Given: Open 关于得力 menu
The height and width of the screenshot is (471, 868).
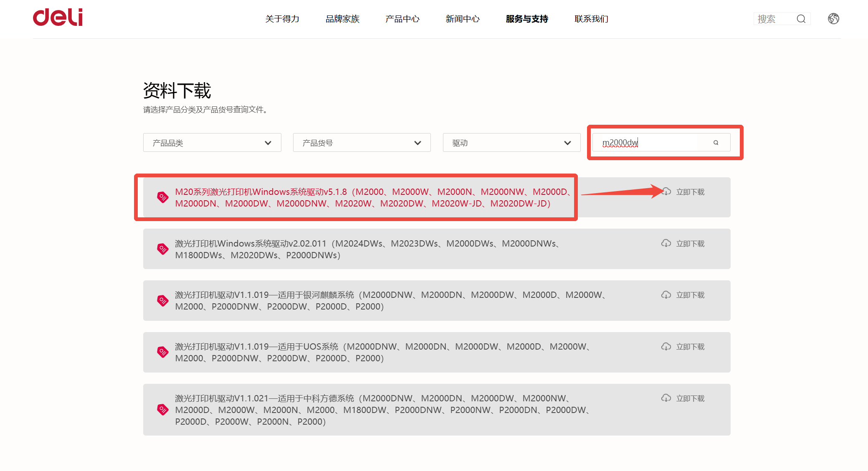Looking at the screenshot, I should (282, 19).
